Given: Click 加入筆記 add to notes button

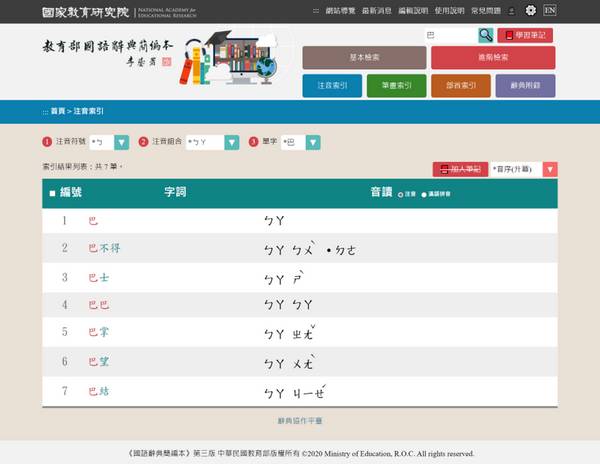Looking at the screenshot, I should tap(460, 169).
